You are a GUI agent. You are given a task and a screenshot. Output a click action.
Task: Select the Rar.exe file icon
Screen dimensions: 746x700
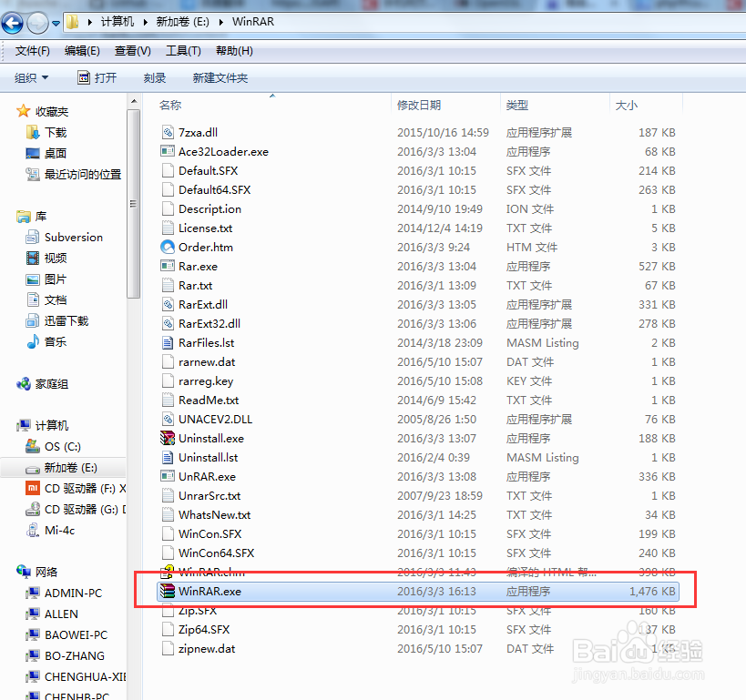pos(168,266)
